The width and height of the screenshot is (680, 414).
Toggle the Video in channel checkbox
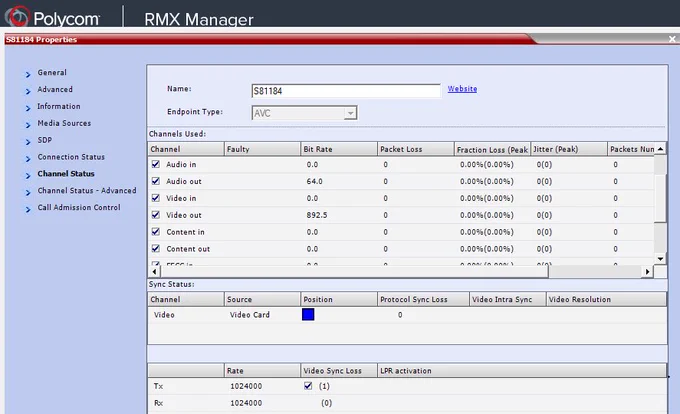click(156, 198)
